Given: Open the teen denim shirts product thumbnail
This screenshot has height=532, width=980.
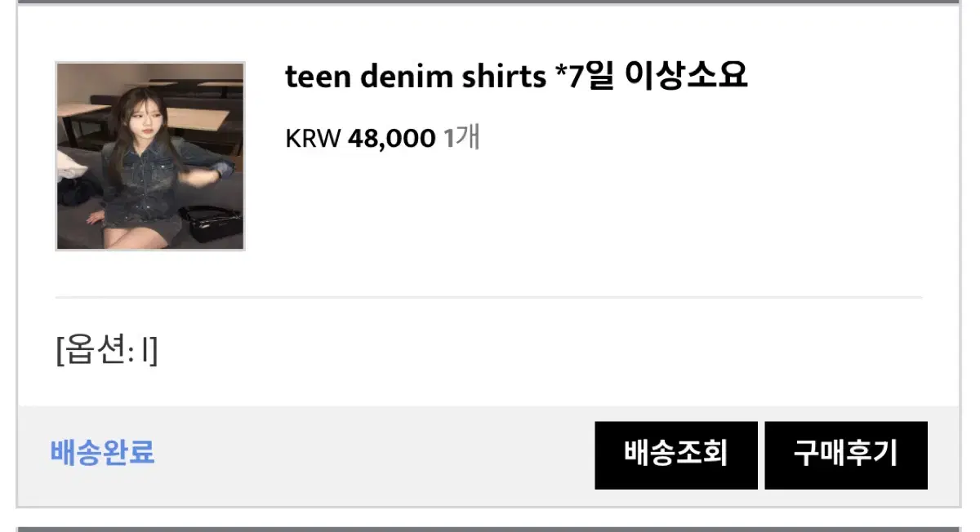Looking at the screenshot, I should (150, 156).
